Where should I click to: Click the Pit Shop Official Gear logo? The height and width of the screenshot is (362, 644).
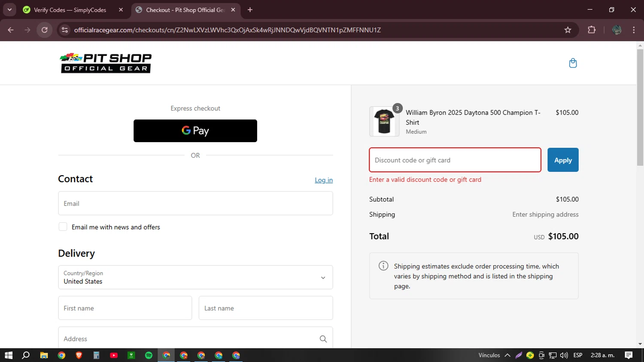pyautogui.click(x=106, y=63)
